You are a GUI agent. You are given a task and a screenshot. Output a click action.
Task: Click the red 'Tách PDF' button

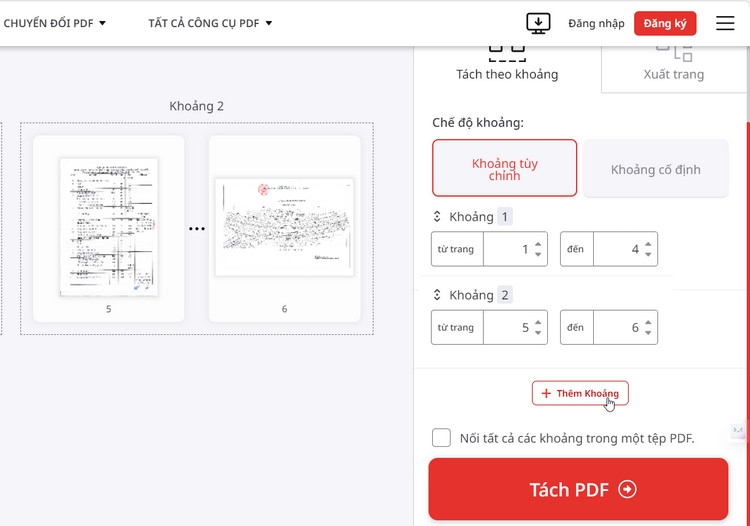(x=578, y=489)
